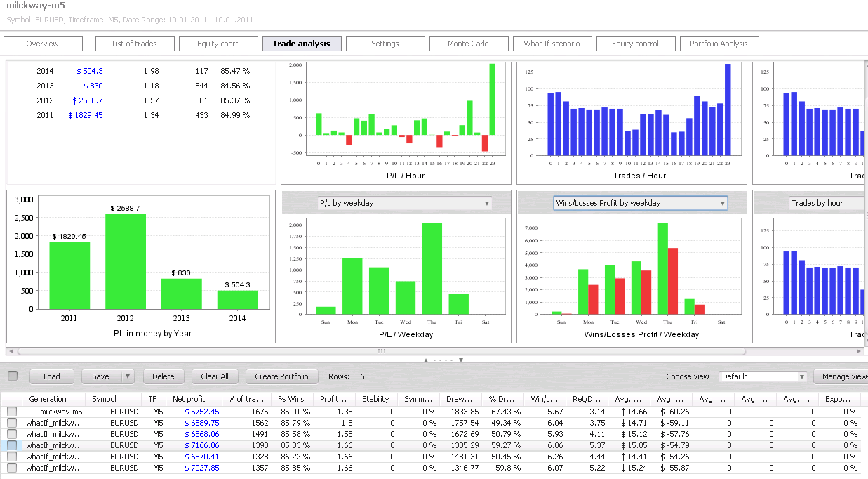The image size is (868, 479).
Task: Sort by % Wins column header
Action: (x=292, y=399)
